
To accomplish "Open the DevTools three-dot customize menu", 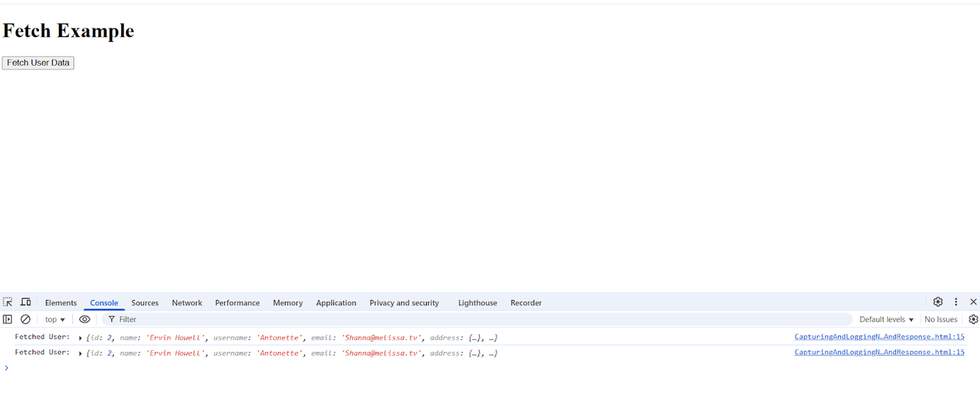I will [955, 302].
